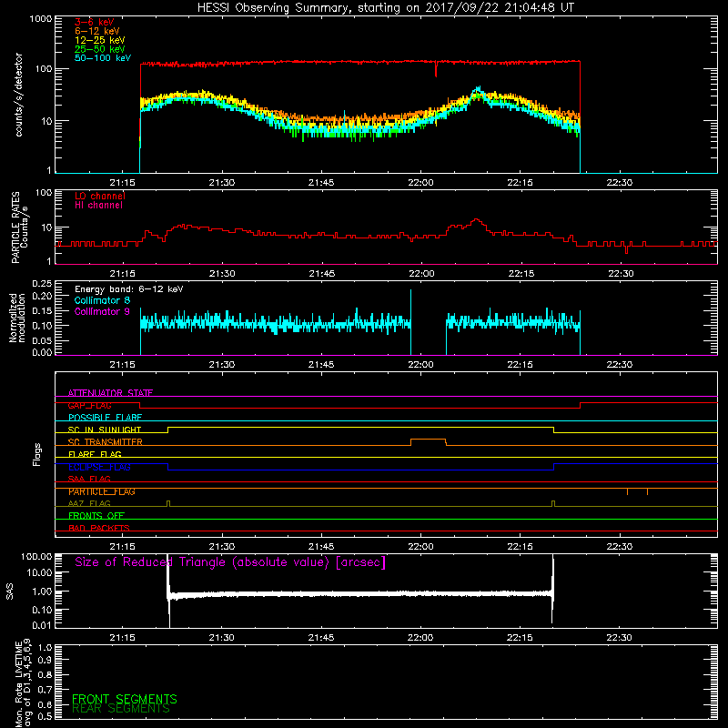
Task: Click the 21:15 tick label under flags plot
Action: pos(122,547)
